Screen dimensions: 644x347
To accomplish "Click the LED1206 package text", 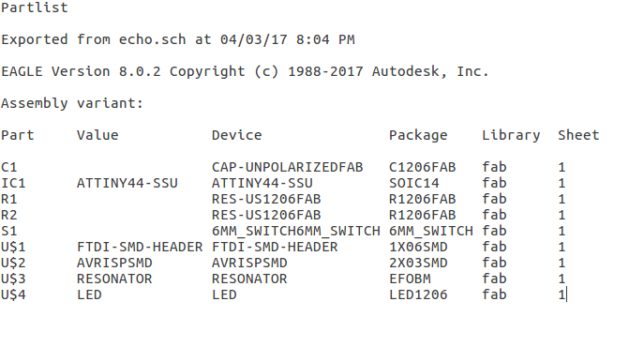I will tap(418, 295).
